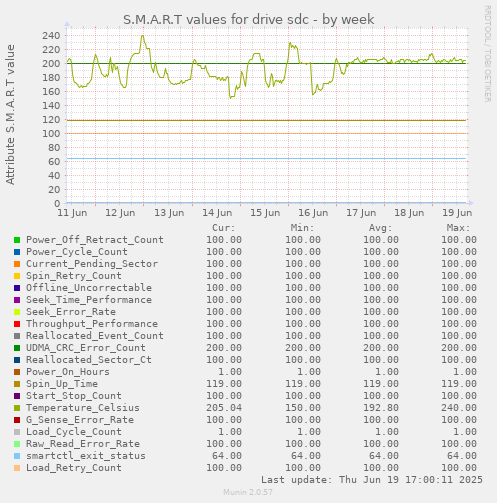
Task: Click the Current_Pending_Sector orange color swatch
Action: (x=17, y=264)
